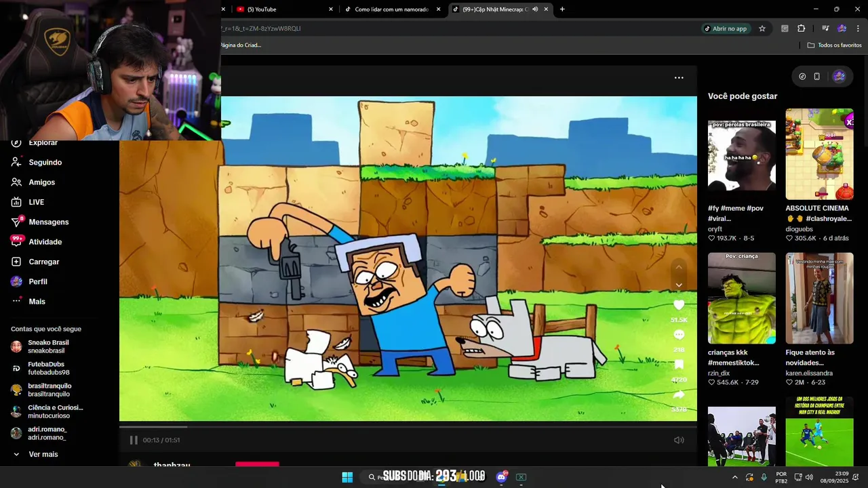Open Windows Start menu
The width and height of the screenshot is (868, 488).
click(x=347, y=477)
